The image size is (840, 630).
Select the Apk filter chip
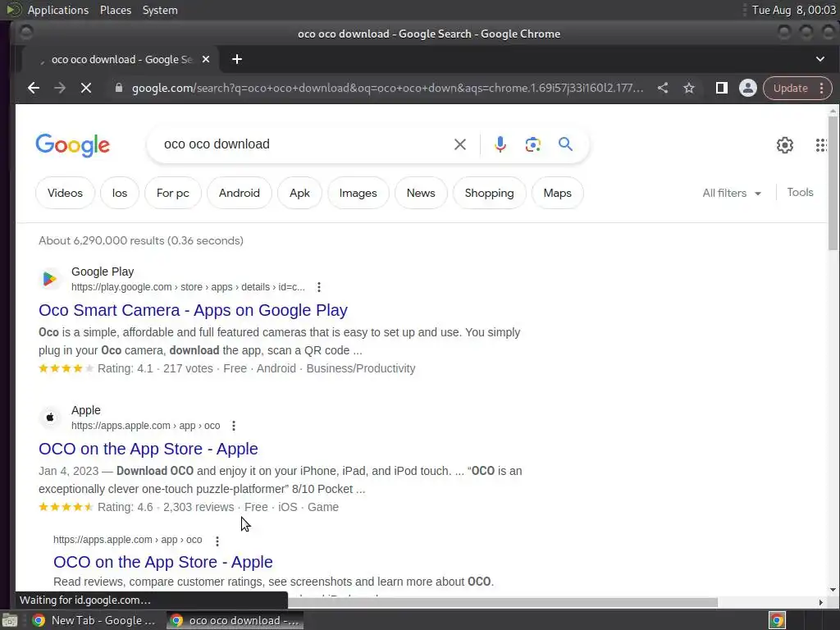pos(299,193)
